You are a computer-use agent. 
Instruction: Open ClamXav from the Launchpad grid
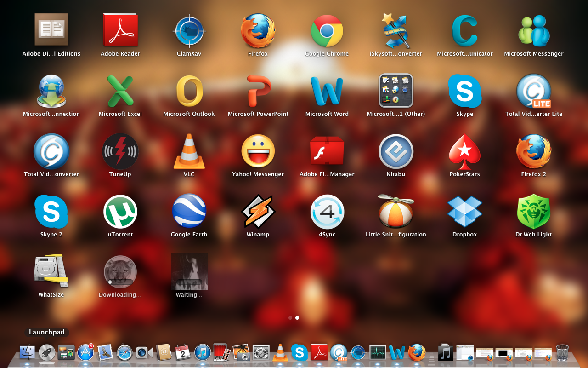tap(189, 31)
